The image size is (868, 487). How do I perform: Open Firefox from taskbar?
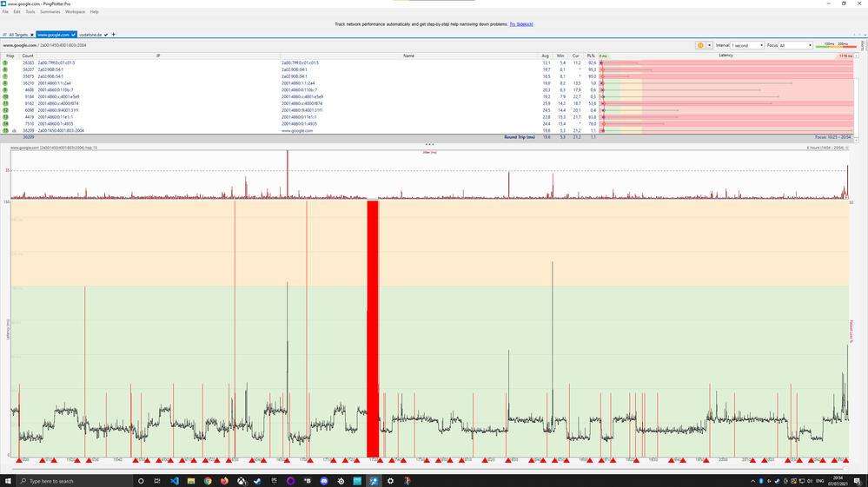click(224, 481)
